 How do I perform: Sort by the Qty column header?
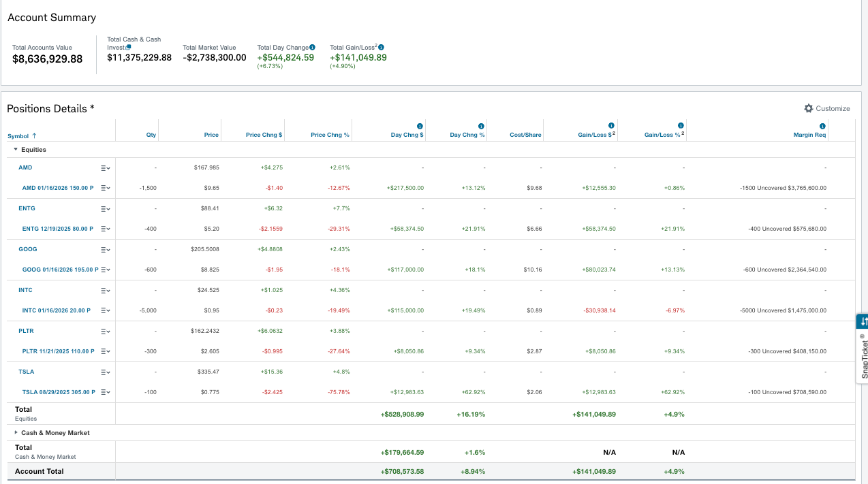click(151, 135)
